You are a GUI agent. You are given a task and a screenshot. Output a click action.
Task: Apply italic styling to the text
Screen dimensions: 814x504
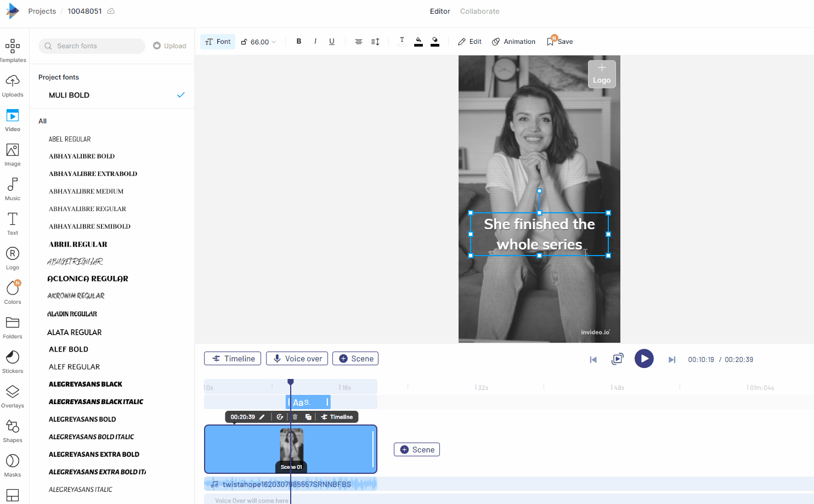click(315, 41)
